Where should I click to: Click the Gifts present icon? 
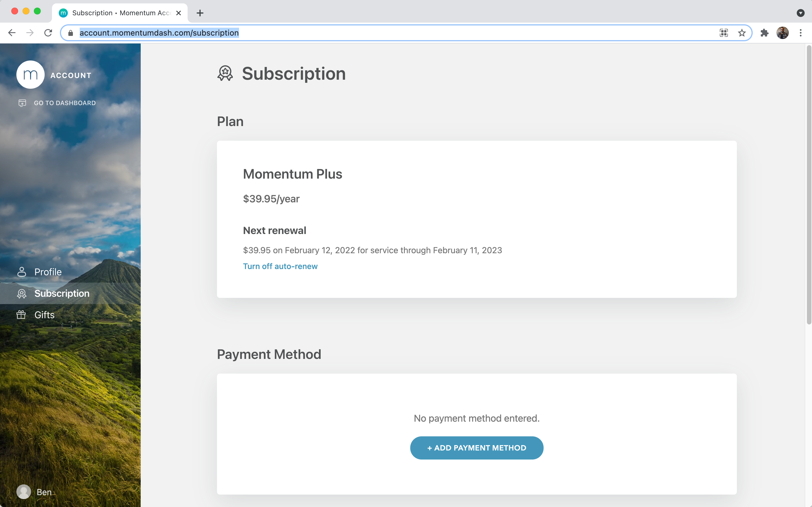point(21,315)
